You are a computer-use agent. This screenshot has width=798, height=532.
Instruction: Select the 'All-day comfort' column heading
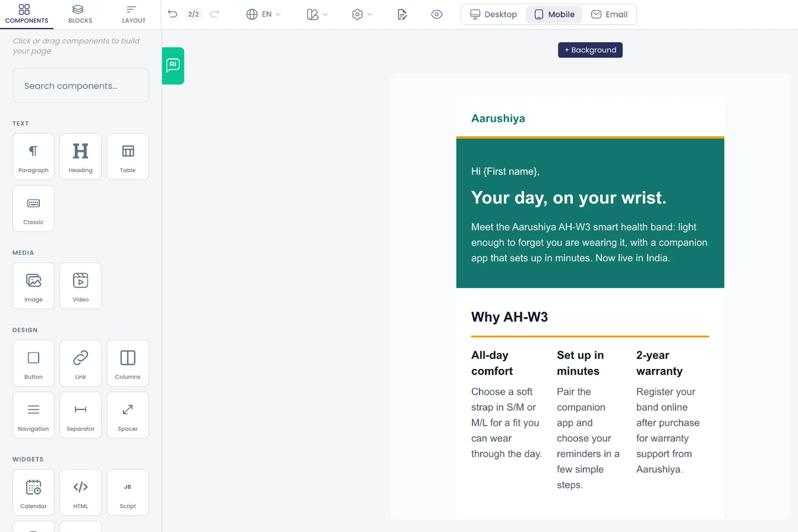click(x=492, y=363)
